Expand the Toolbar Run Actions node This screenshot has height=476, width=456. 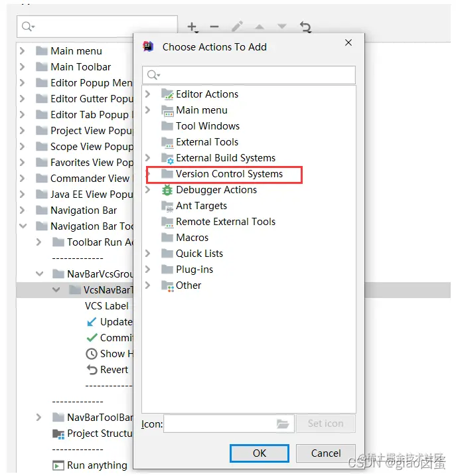coord(38,242)
